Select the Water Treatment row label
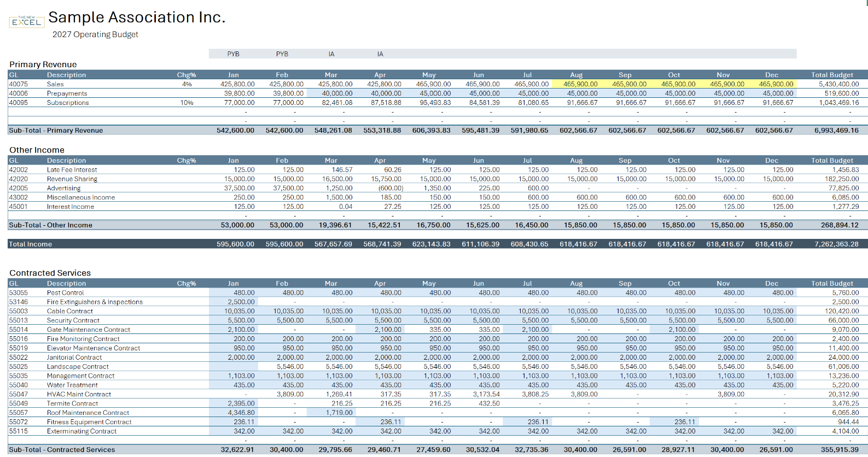 pos(72,385)
